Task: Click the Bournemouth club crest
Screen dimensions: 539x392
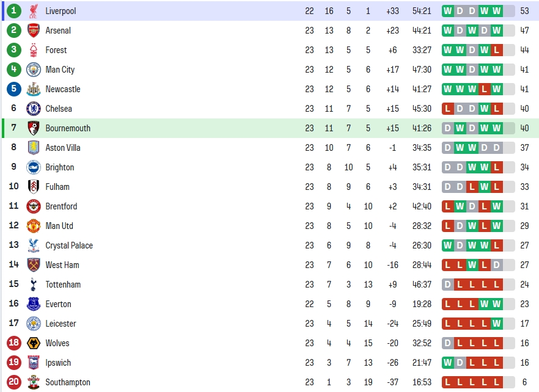Action: 34,128
